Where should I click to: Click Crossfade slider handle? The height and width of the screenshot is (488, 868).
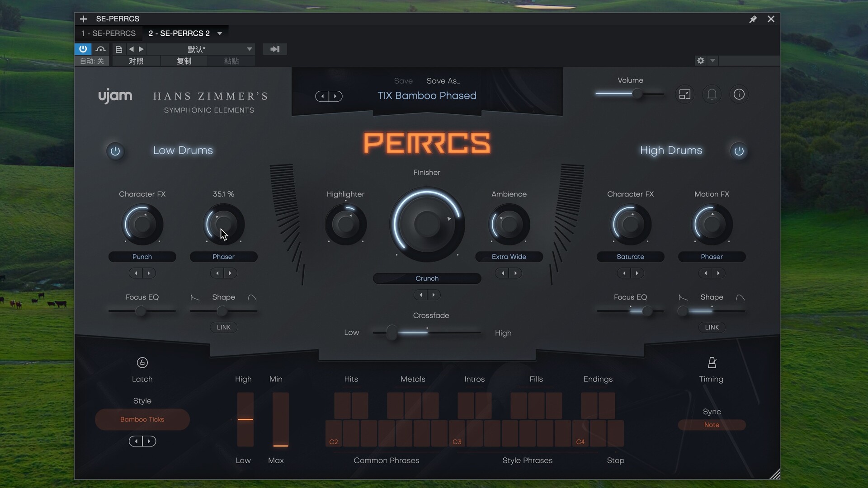point(392,333)
